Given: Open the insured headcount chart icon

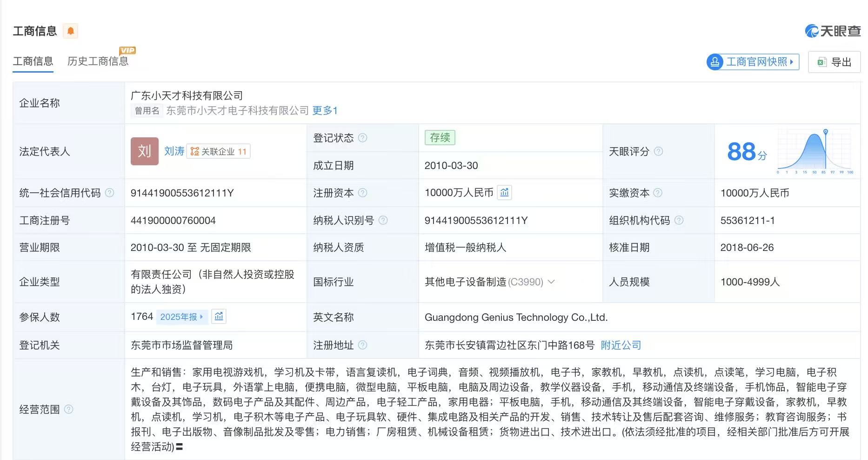Looking at the screenshot, I should (219, 317).
